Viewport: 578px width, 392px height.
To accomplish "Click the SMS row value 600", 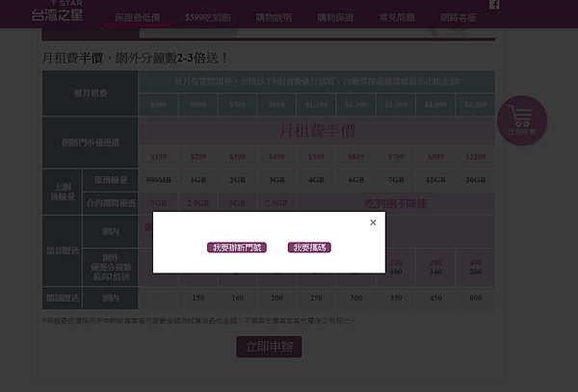I will (475, 298).
